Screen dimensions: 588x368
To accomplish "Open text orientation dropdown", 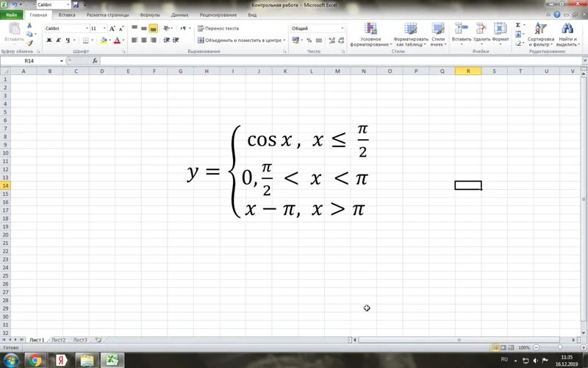I will click(168, 28).
